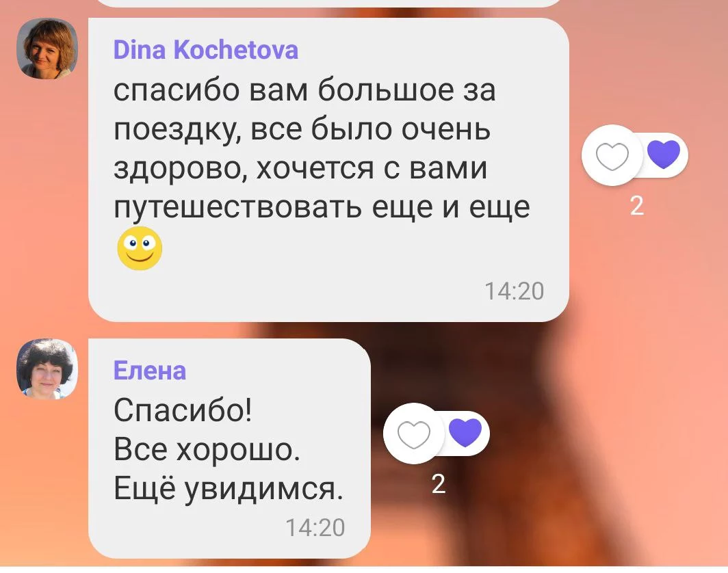Like Елена's message with outline heart
Viewport: 728px width, 573px height.
(x=414, y=434)
